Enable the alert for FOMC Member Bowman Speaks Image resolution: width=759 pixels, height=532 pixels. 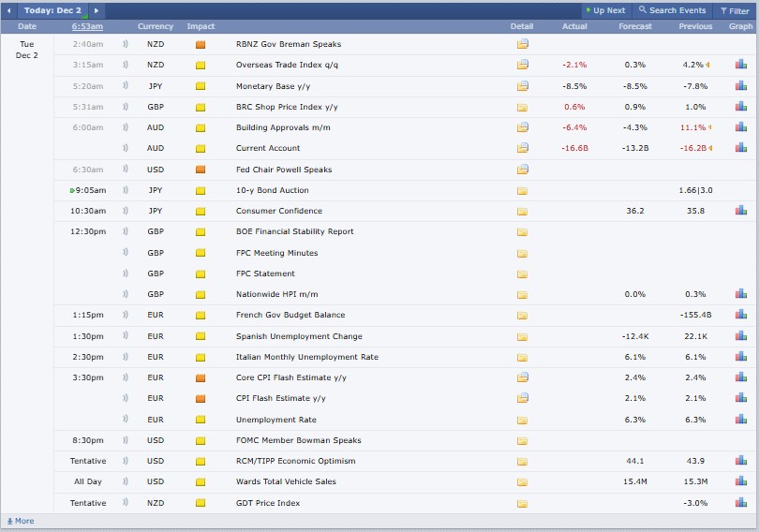pos(126,440)
